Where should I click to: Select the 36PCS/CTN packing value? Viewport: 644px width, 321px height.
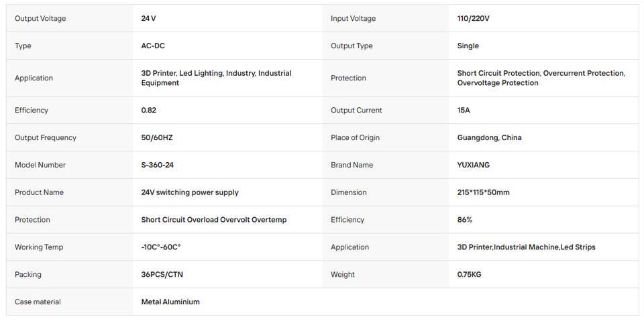pyautogui.click(x=162, y=275)
